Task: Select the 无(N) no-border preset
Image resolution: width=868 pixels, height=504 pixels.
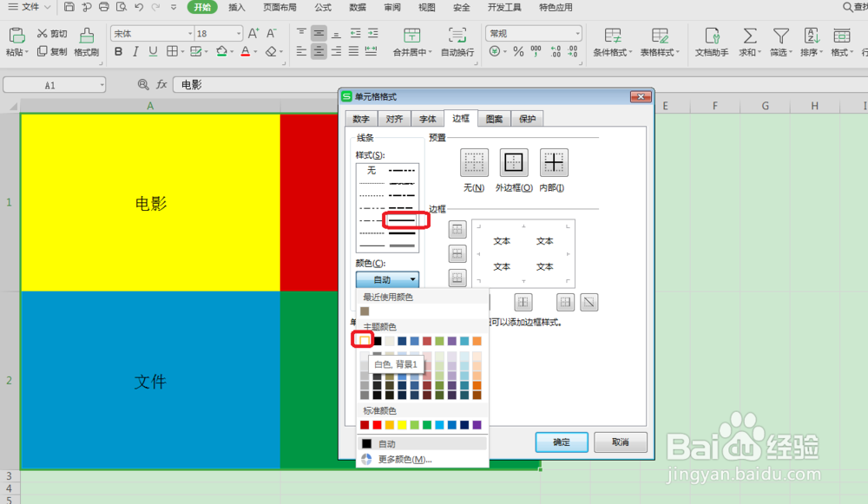Action: point(475,163)
